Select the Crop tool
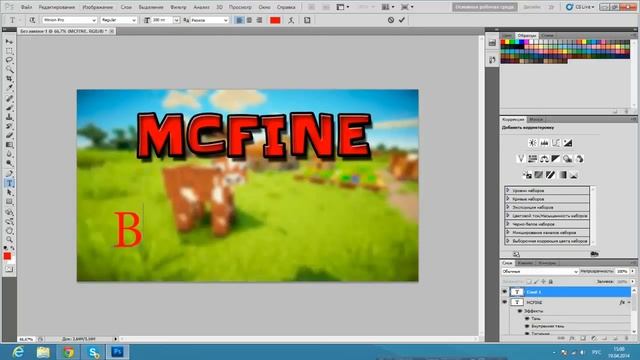Viewport: 640px width, 360px height. pos(9,78)
